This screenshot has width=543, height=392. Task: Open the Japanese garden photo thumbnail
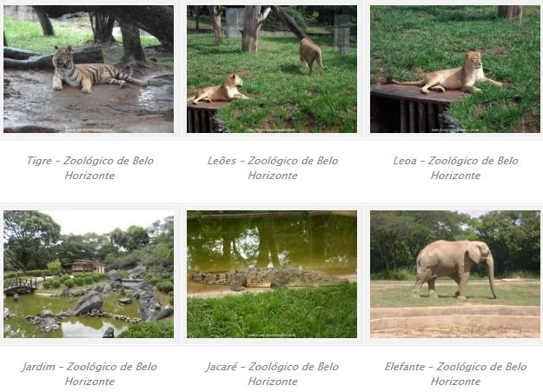(x=89, y=274)
